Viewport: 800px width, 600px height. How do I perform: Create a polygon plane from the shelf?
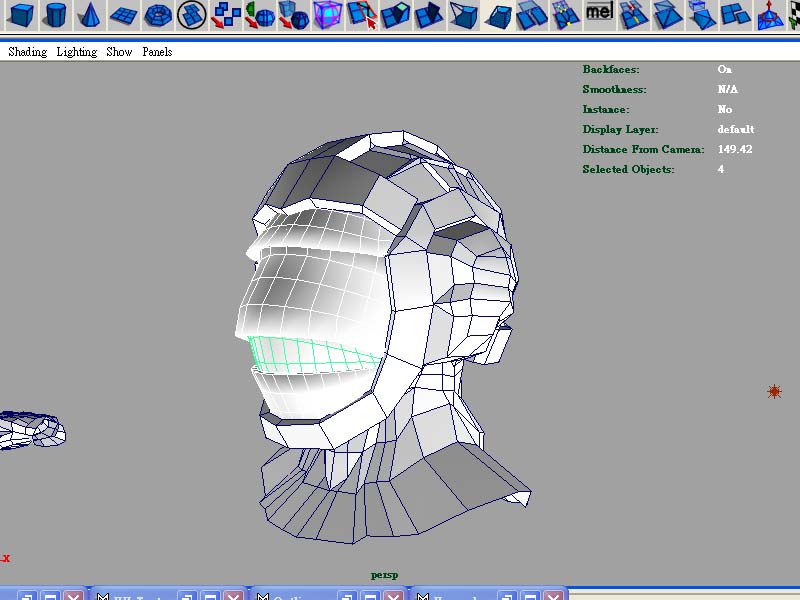123,15
